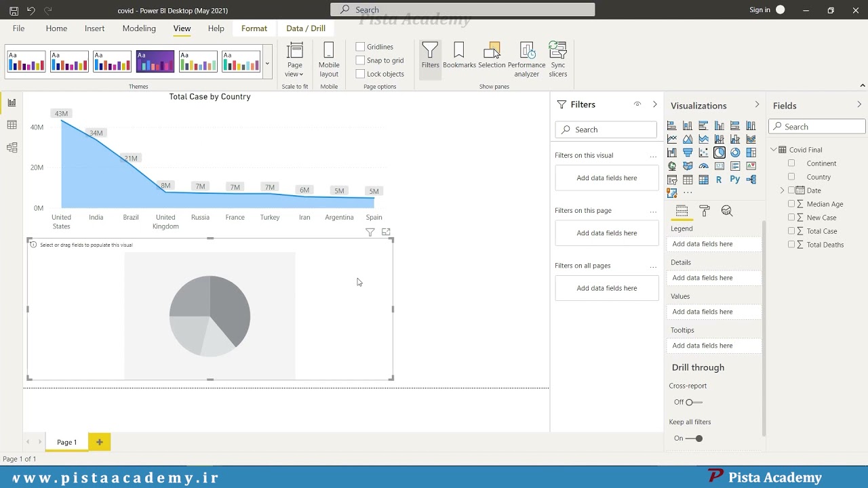Open the Data / Drill tab
The height and width of the screenshot is (488, 868).
(306, 28)
